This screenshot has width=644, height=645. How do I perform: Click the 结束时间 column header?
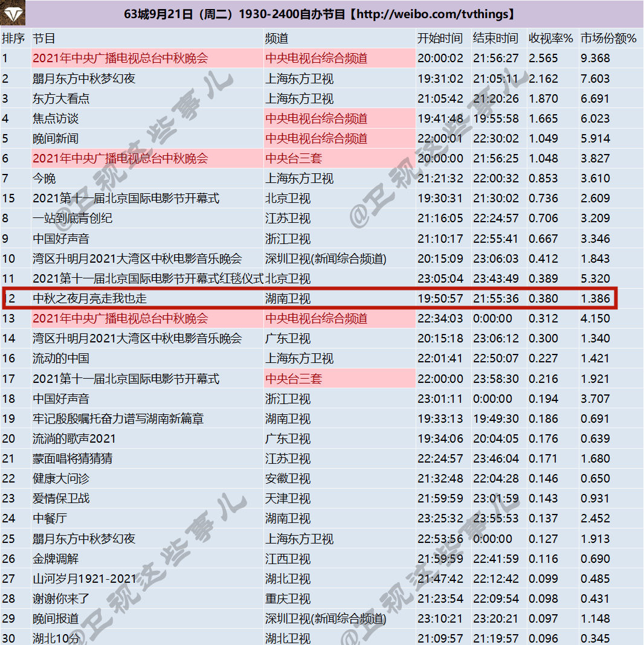pyautogui.click(x=495, y=37)
